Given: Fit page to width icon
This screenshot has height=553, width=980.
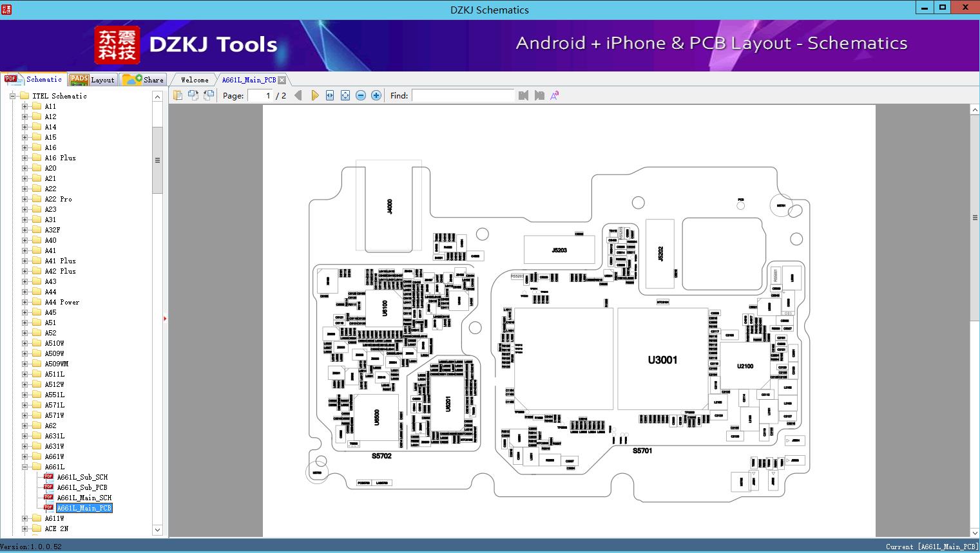Looking at the screenshot, I should (x=330, y=95).
